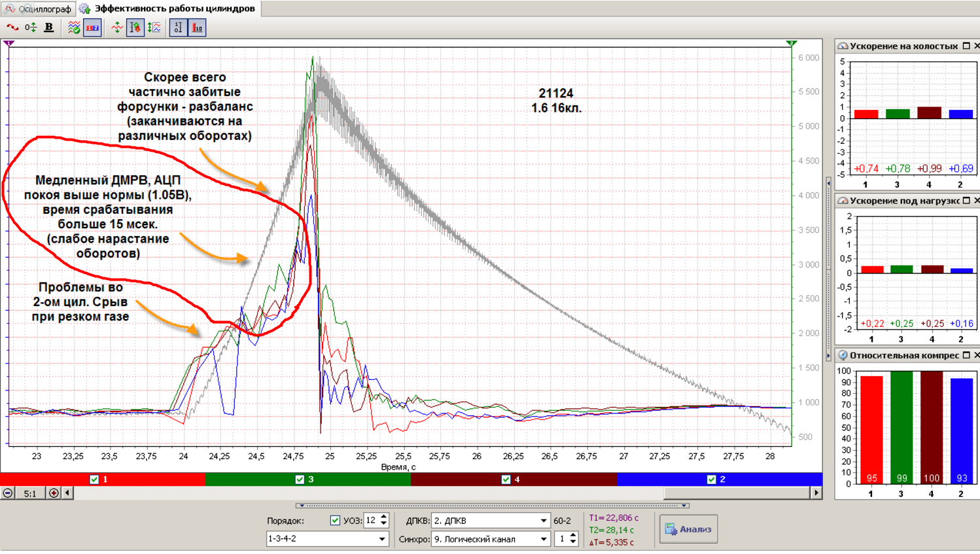The height and width of the screenshot is (554, 980).
Task: Toggle the red-blue 1 2 cylinder icon
Action: click(92, 27)
